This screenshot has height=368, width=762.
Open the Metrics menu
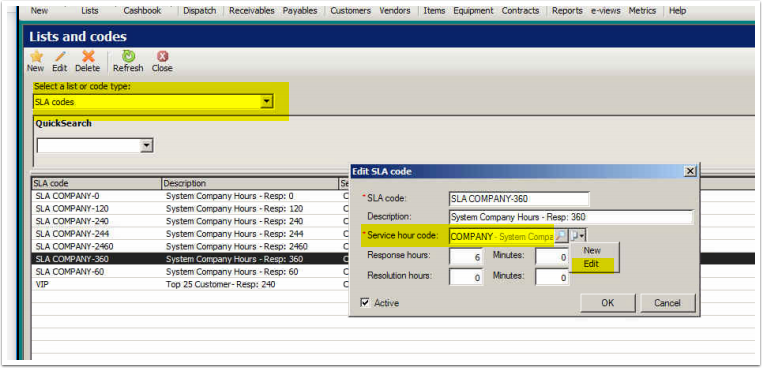point(642,11)
